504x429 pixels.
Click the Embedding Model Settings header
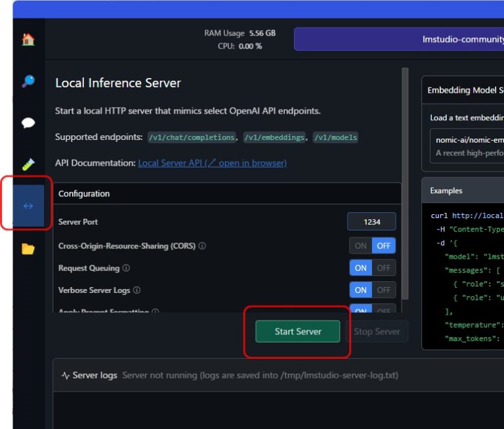(x=463, y=90)
